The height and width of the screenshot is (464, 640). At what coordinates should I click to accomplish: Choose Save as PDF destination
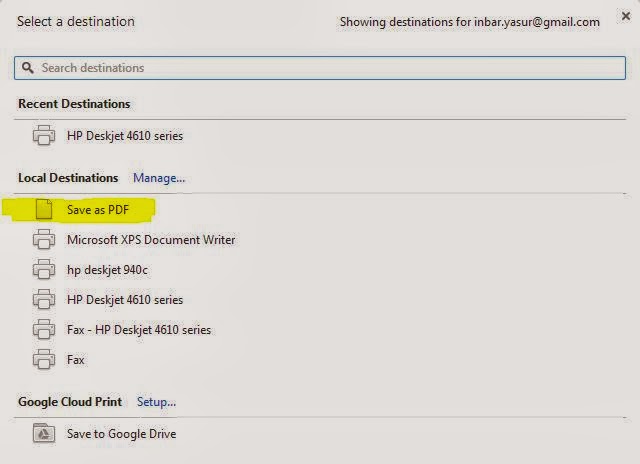coord(98,210)
